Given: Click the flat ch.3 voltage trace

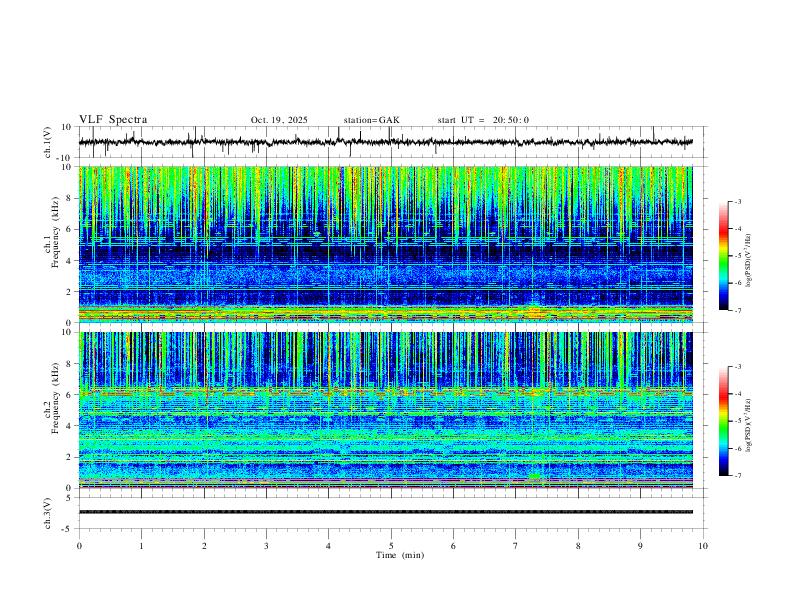Looking at the screenshot, I should tap(385, 512).
